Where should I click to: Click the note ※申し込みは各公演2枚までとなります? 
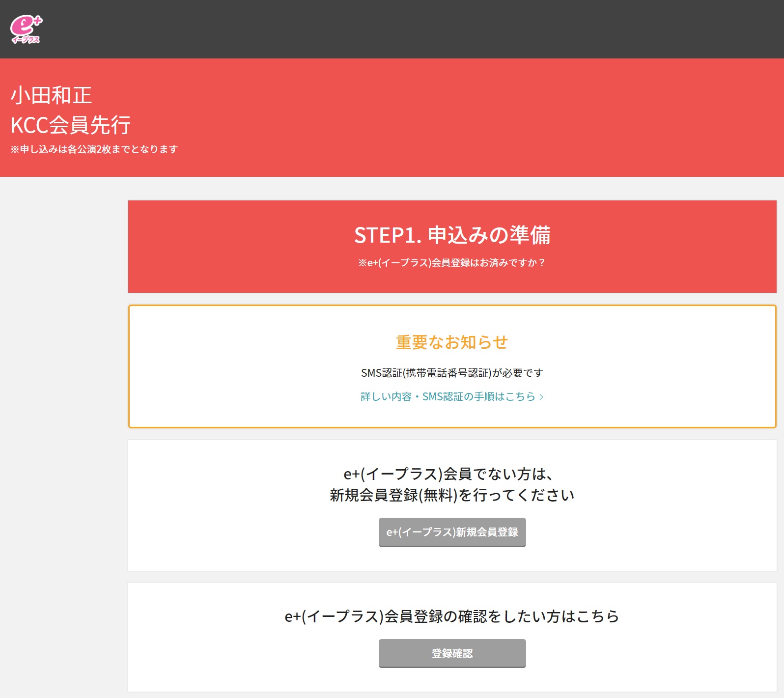(x=94, y=149)
